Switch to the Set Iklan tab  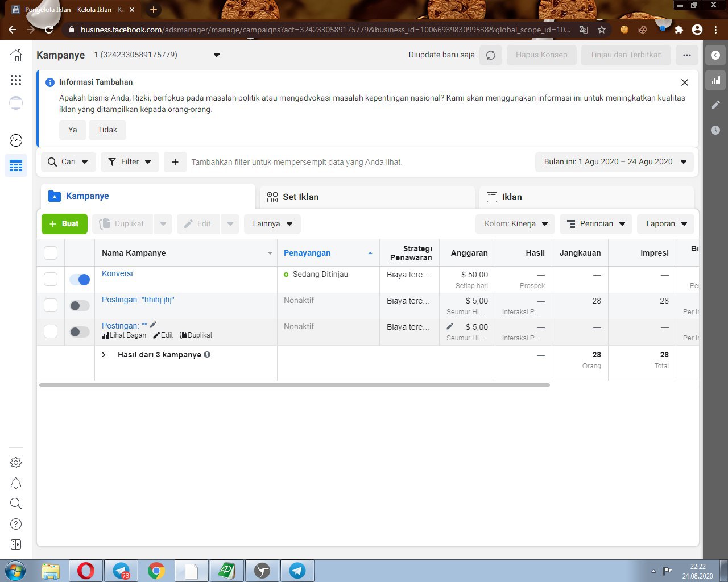(x=367, y=197)
